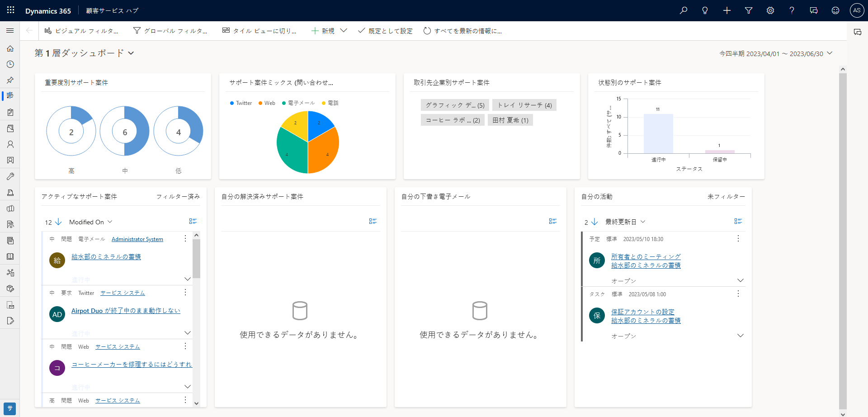The image size is (868, 417).
Task: Expand the dashboard name '第1層ダッシュボード' dropdown
Action: click(131, 53)
